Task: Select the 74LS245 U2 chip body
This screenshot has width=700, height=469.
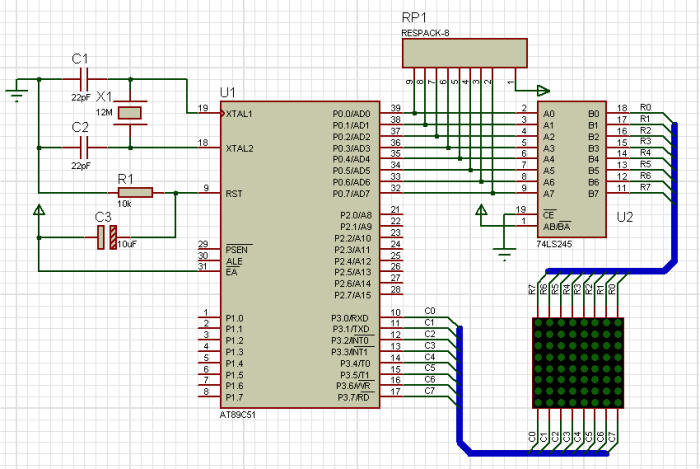Action: [572, 169]
